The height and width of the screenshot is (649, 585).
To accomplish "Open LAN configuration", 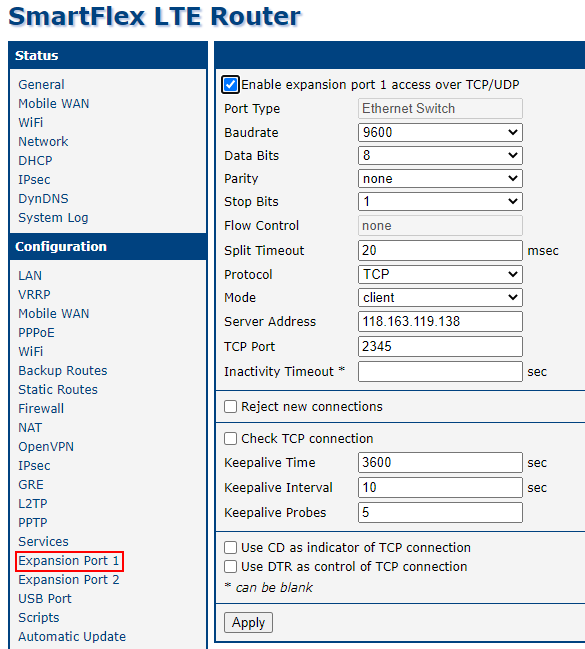I will click(x=30, y=276).
